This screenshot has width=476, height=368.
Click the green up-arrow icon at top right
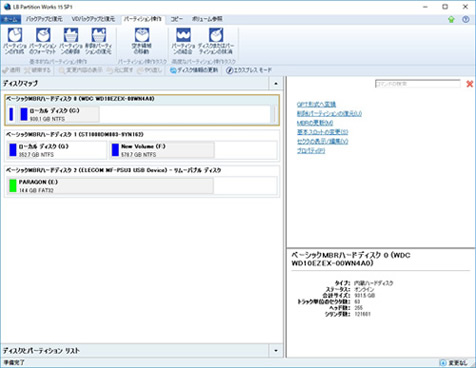(x=451, y=19)
